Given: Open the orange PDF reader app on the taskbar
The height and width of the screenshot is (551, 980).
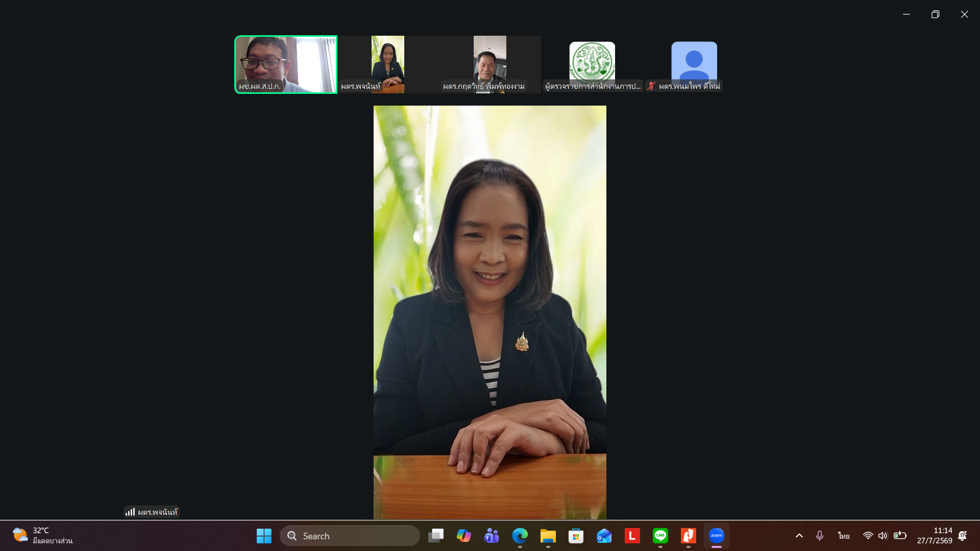Looking at the screenshot, I should coord(689,536).
